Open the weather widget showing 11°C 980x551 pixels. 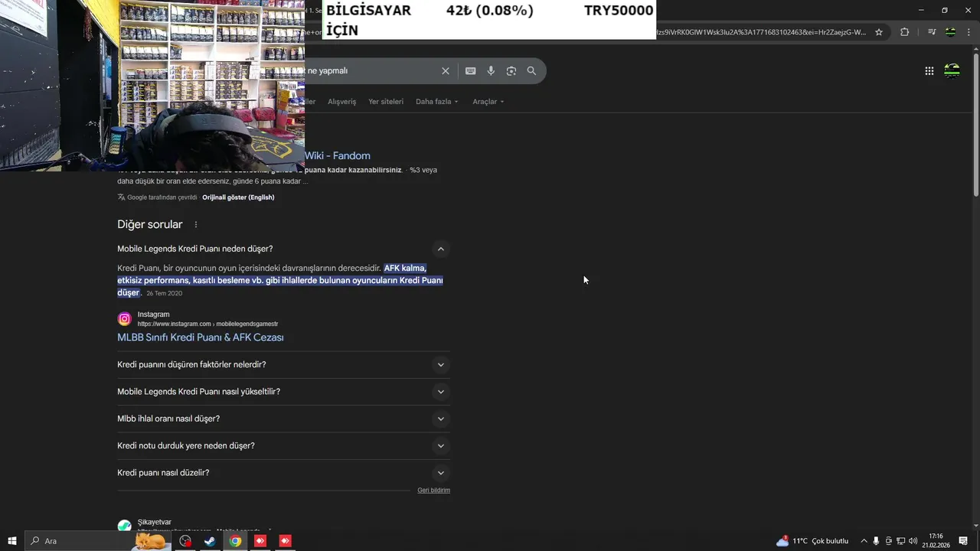click(812, 541)
